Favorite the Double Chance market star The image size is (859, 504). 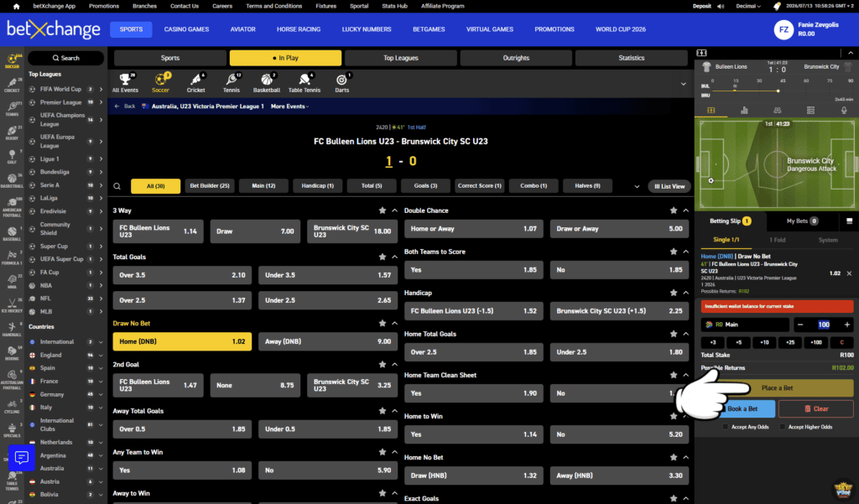[674, 210]
